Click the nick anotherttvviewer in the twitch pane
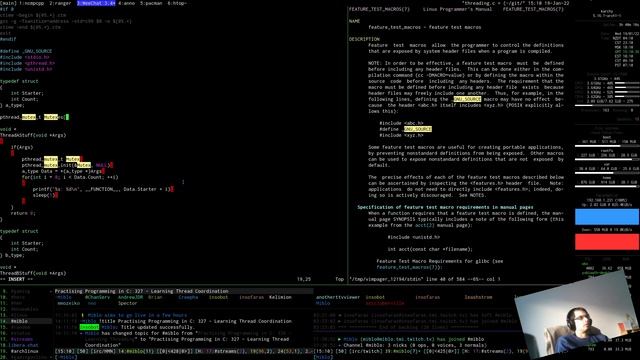The image size is (640, 360). (x=338, y=297)
